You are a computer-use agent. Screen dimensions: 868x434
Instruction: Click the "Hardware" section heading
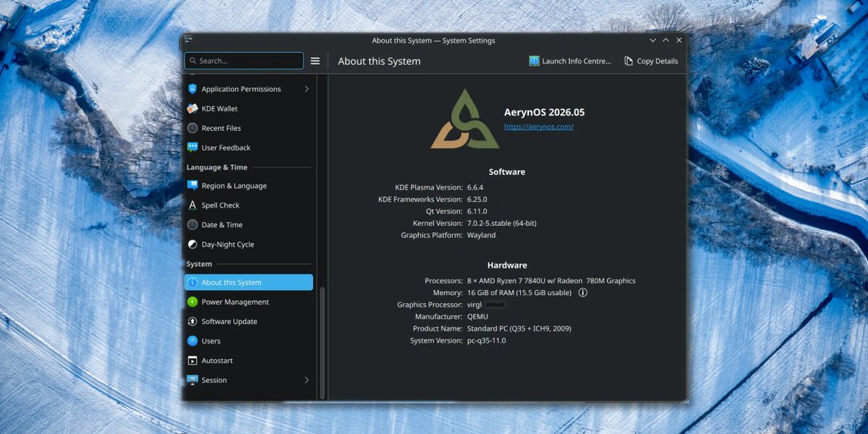pos(507,265)
